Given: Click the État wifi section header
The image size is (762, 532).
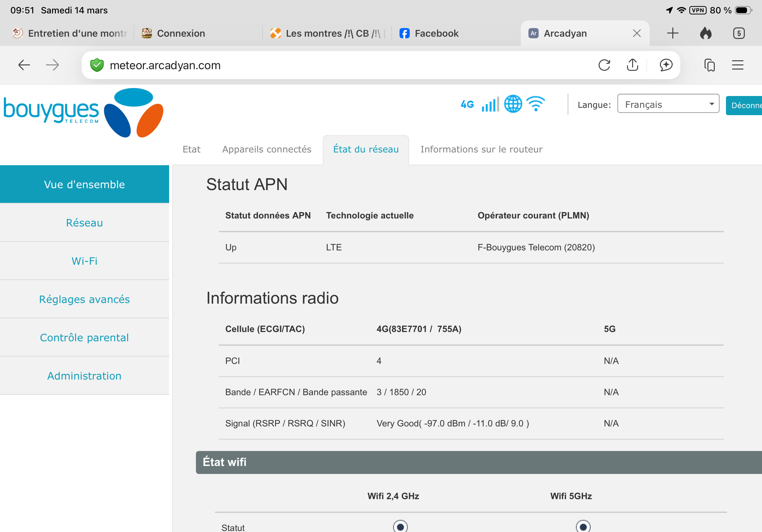Looking at the screenshot, I should [x=479, y=462].
